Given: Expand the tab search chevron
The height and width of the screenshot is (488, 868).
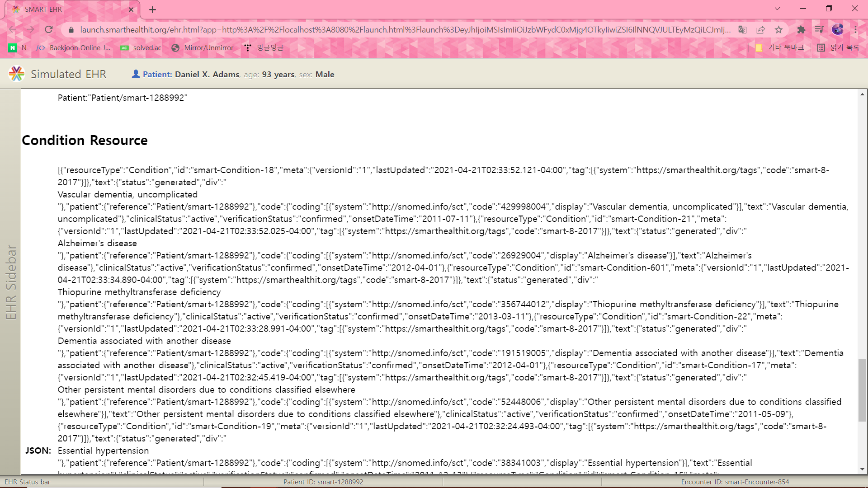Looking at the screenshot, I should (x=777, y=9).
